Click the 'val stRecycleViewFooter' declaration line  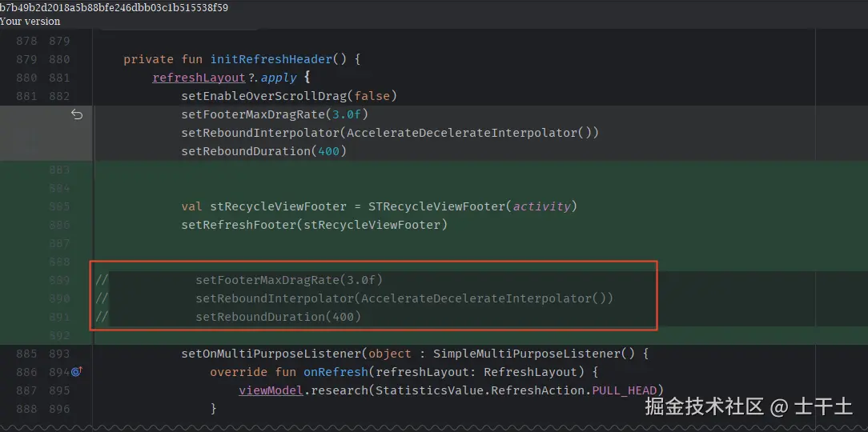(380, 206)
